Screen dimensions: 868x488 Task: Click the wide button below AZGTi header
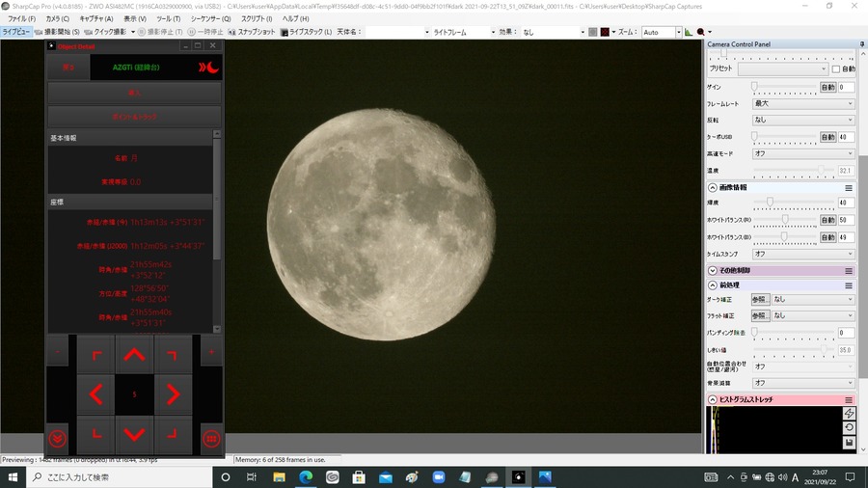coord(134,93)
